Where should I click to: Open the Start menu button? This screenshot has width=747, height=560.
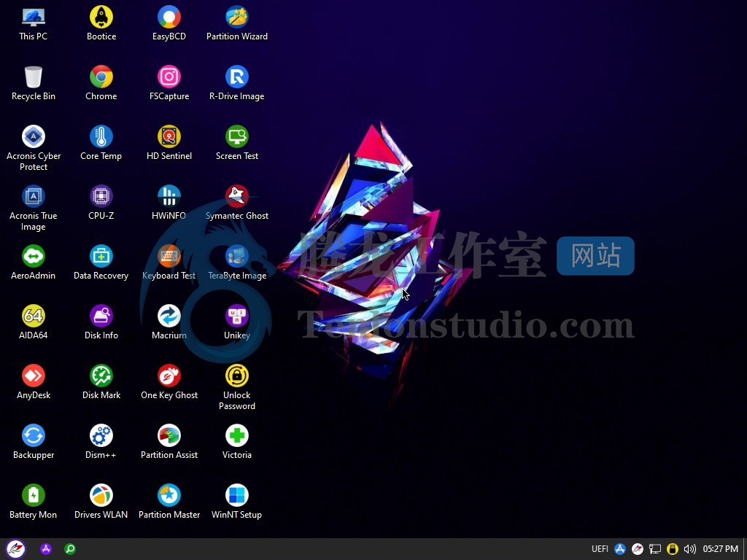coord(16,549)
